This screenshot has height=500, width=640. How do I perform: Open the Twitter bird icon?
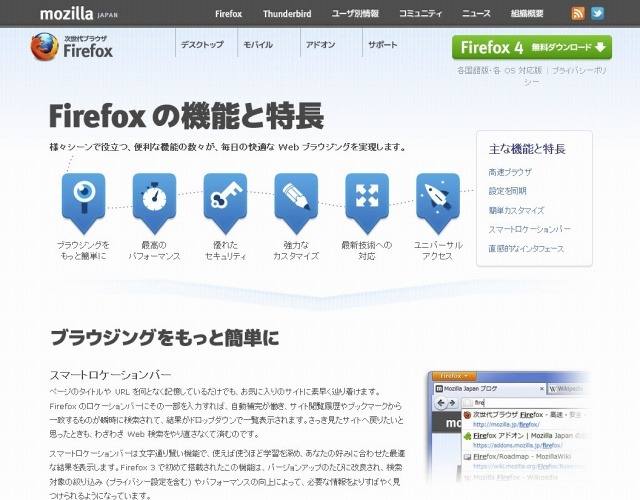[x=598, y=13]
